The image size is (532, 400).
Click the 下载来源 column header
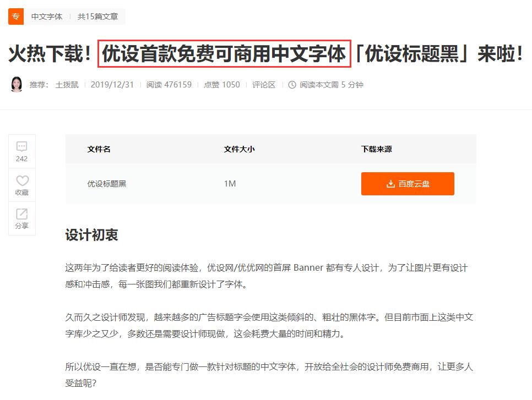(x=377, y=149)
